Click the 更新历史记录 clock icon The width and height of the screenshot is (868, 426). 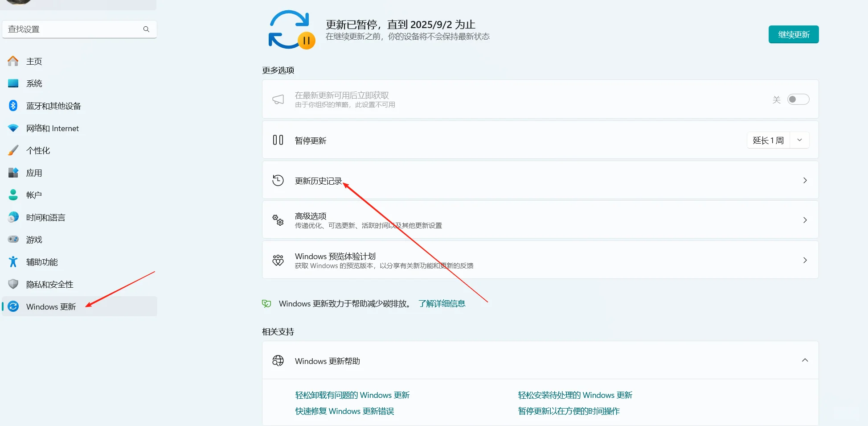(x=278, y=180)
